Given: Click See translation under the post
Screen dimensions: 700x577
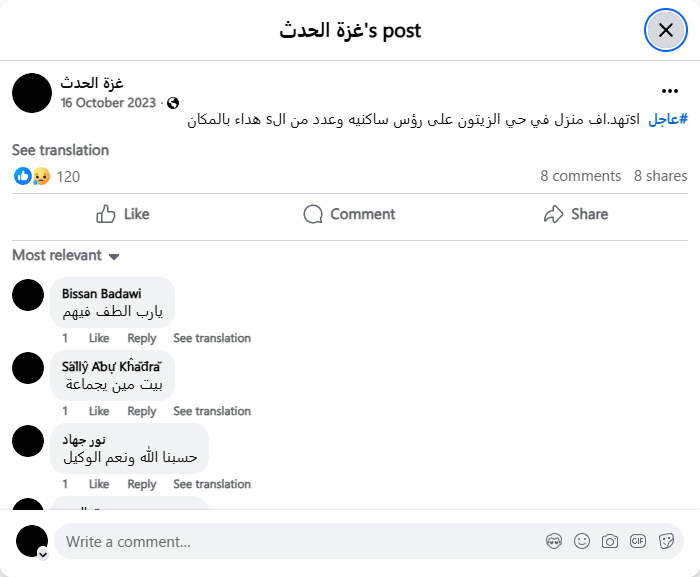Looking at the screenshot, I should 60,150.
